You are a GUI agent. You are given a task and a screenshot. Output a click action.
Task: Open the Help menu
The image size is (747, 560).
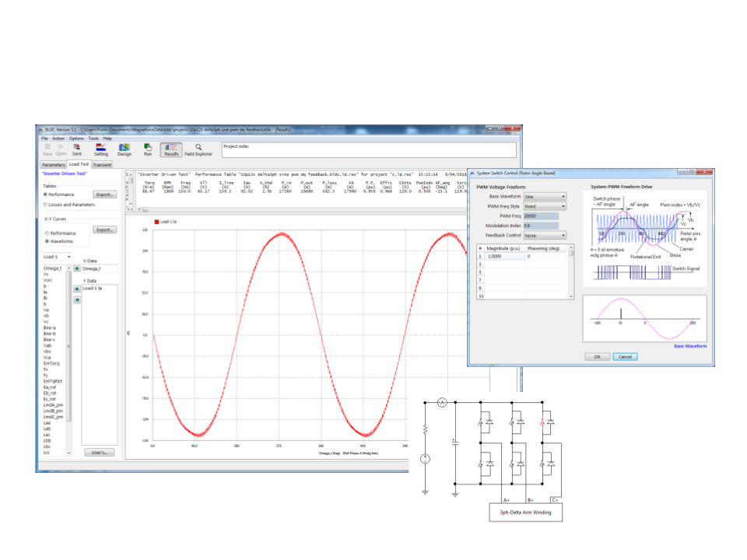(x=107, y=138)
